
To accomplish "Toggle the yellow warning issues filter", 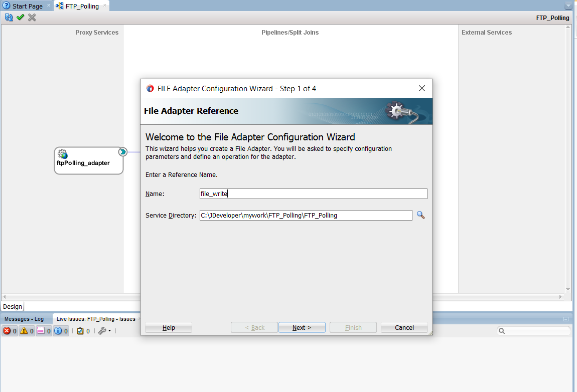I will 24,331.
